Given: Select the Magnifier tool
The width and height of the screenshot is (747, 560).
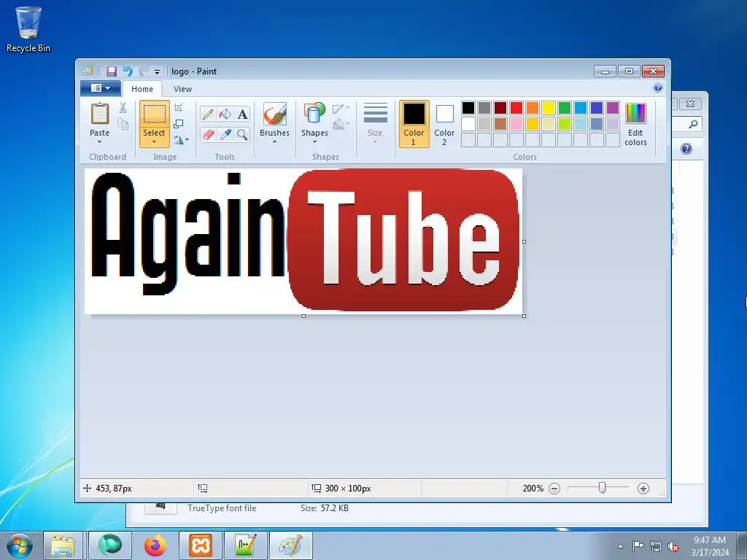Looking at the screenshot, I should click(242, 135).
